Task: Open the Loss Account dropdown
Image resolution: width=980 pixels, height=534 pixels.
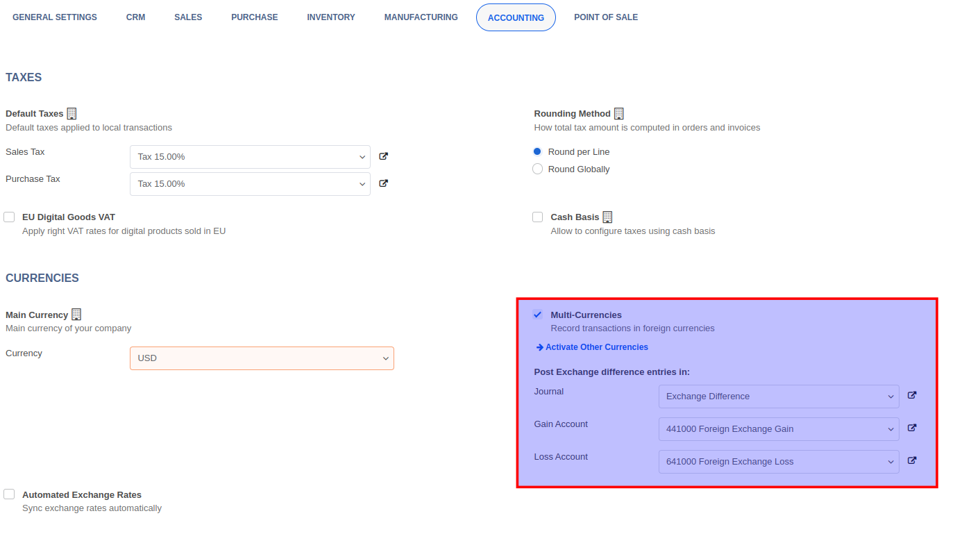Action: [778, 462]
